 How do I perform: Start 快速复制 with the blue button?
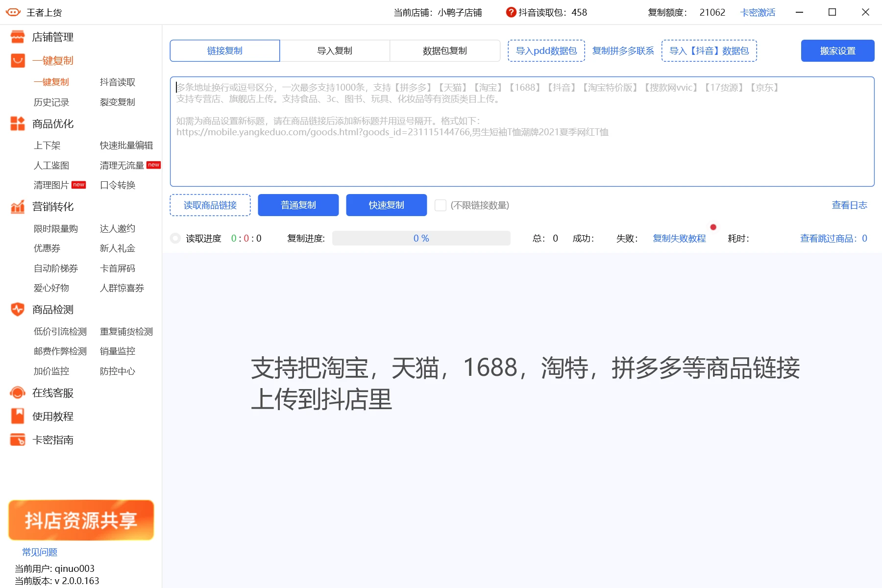click(x=387, y=205)
